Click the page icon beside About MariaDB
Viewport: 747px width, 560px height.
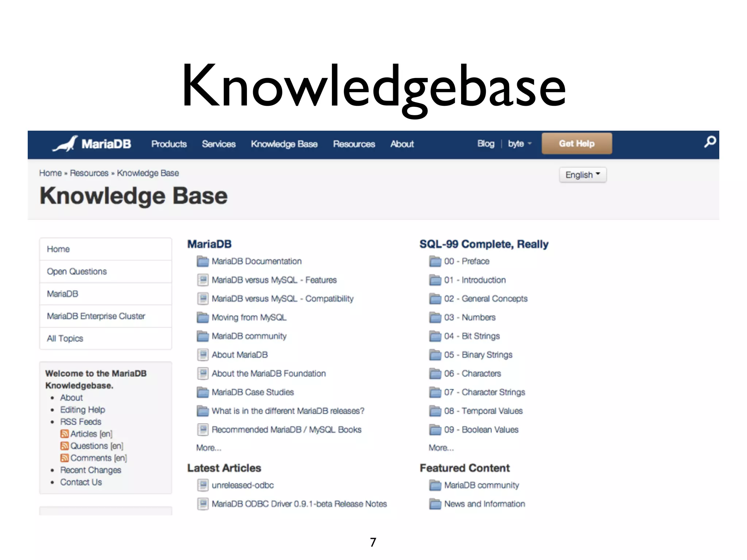[203, 355]
